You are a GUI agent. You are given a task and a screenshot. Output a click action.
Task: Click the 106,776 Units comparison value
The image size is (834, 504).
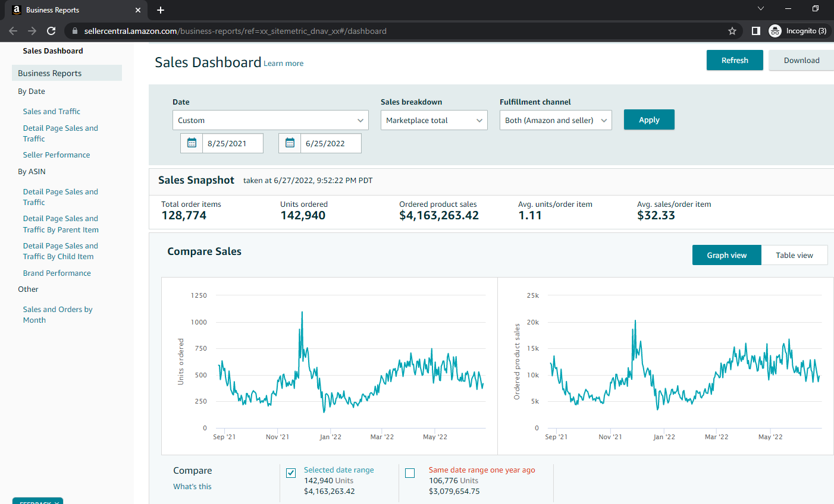pyautogui.click(x=453, y=481)
